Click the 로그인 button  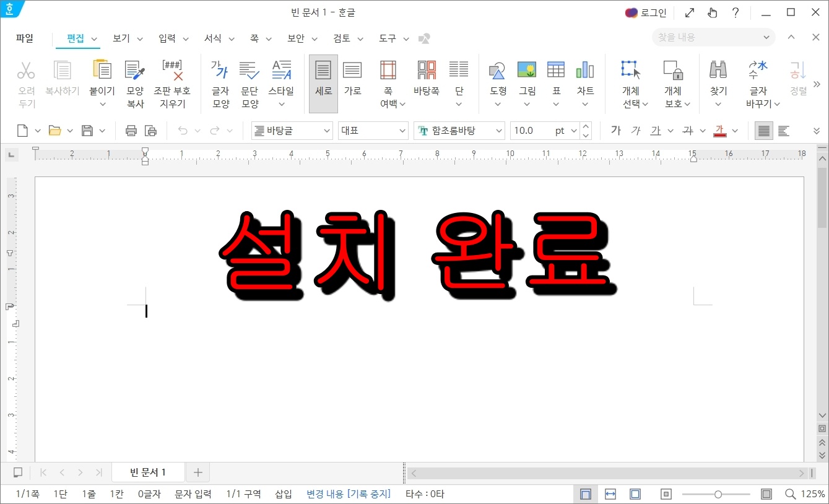(646, 12)
